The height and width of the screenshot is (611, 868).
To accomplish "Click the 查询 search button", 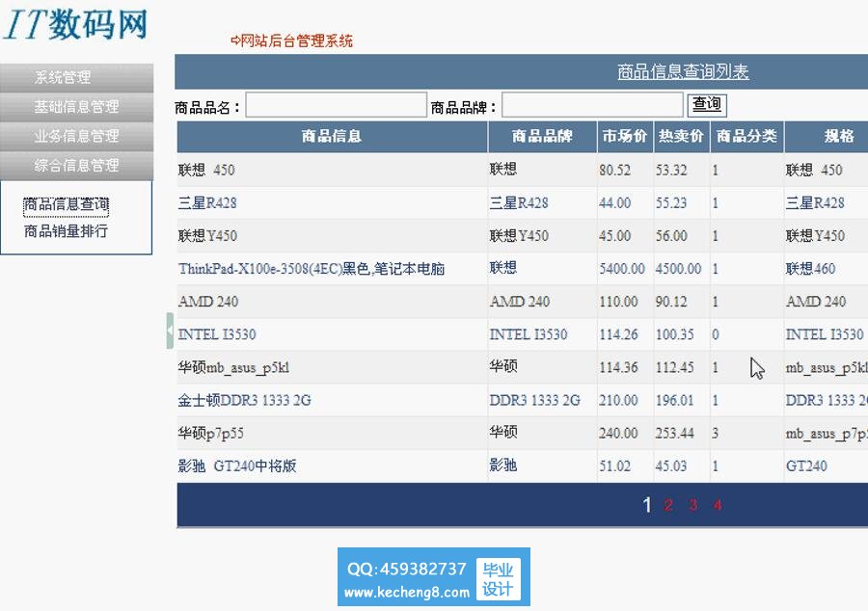I will (x=707, y=104).
